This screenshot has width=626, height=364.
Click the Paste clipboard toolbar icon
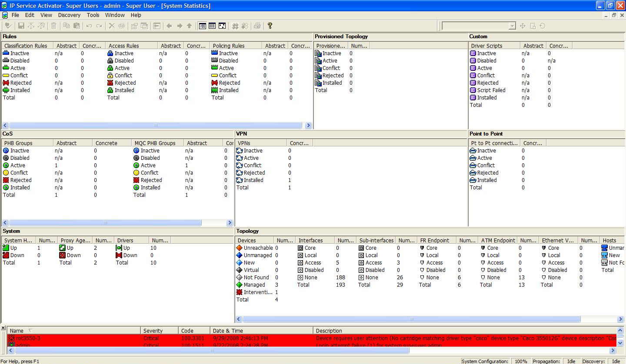[77, 26]
